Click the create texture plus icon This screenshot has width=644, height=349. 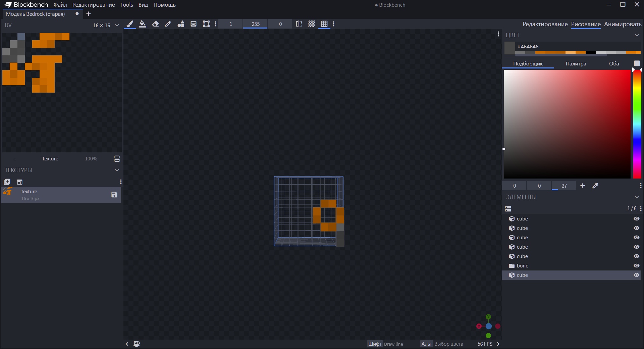(x=7, y=182)
